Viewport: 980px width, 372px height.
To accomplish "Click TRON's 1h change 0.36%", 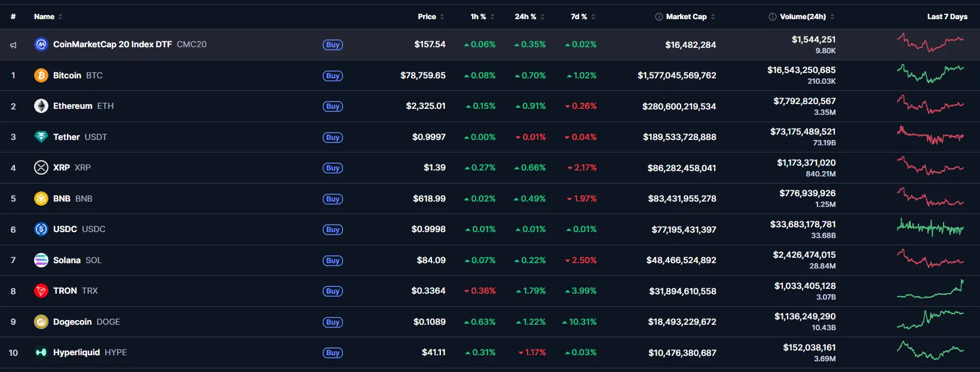I will [x=480, y=291].
